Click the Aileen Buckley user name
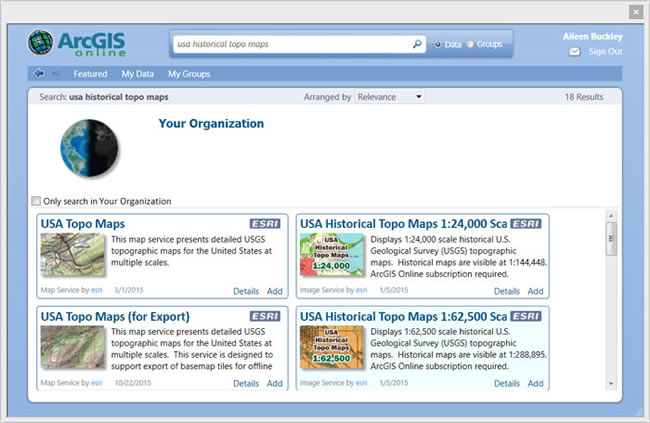 point(592,36)
